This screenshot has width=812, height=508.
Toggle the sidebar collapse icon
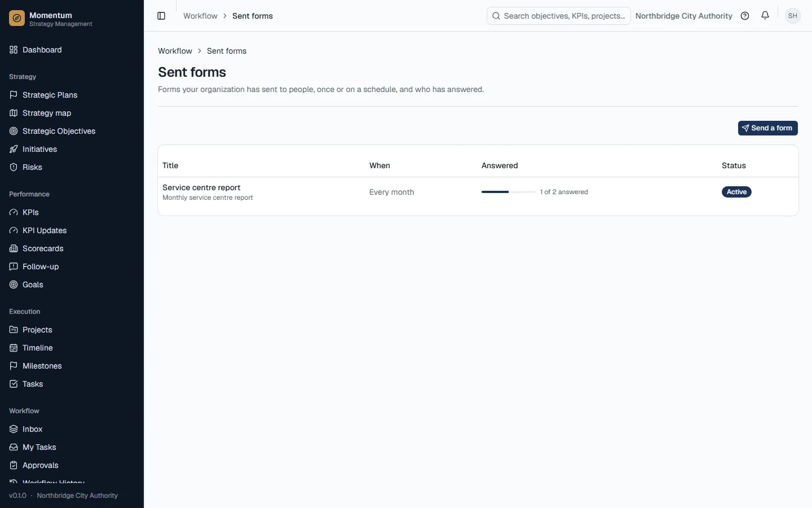(161, 16)
